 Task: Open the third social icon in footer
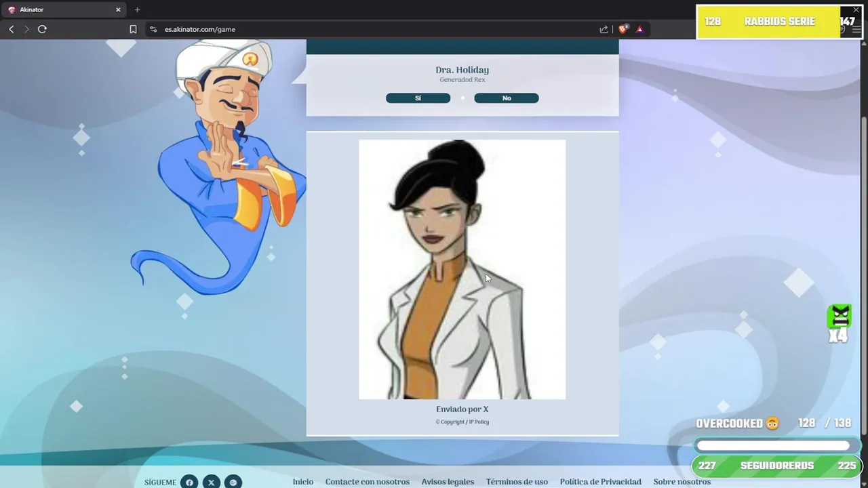pos(233,482)
